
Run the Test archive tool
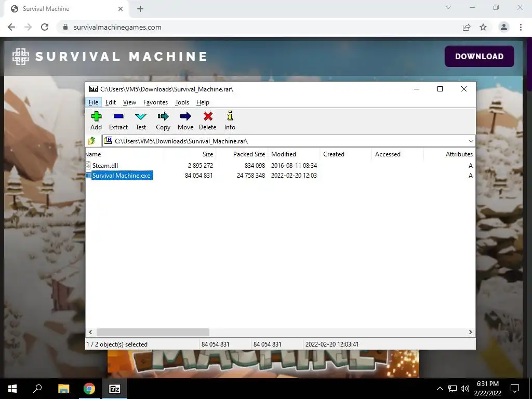[x=141, y=117]
